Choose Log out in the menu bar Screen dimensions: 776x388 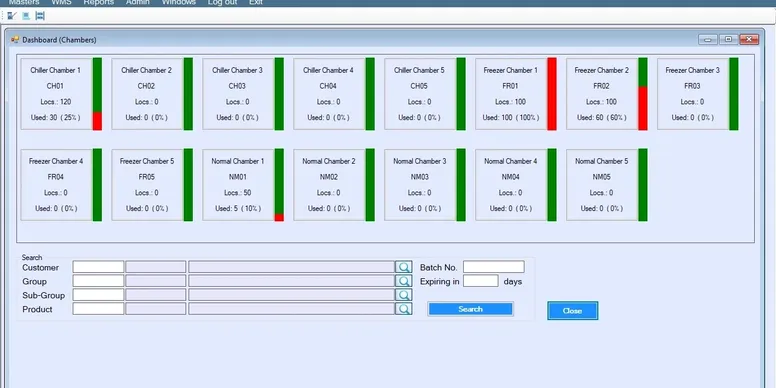222,2
